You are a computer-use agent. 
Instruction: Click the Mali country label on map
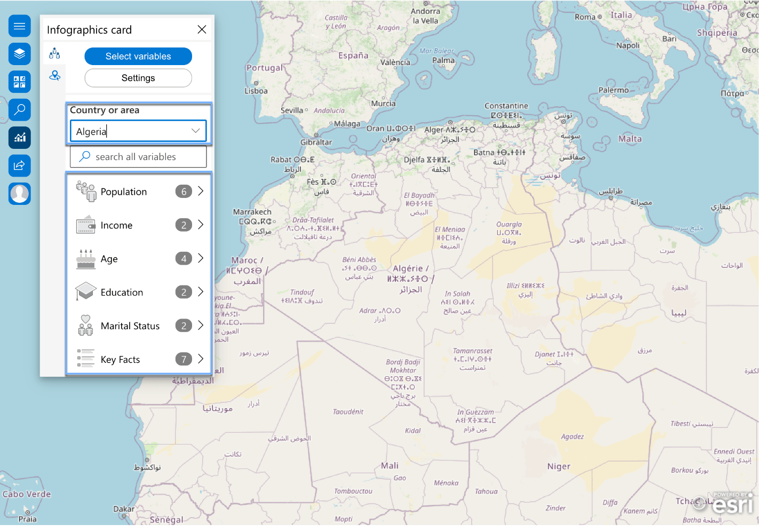pyautogui.click(x=390, y=465)
